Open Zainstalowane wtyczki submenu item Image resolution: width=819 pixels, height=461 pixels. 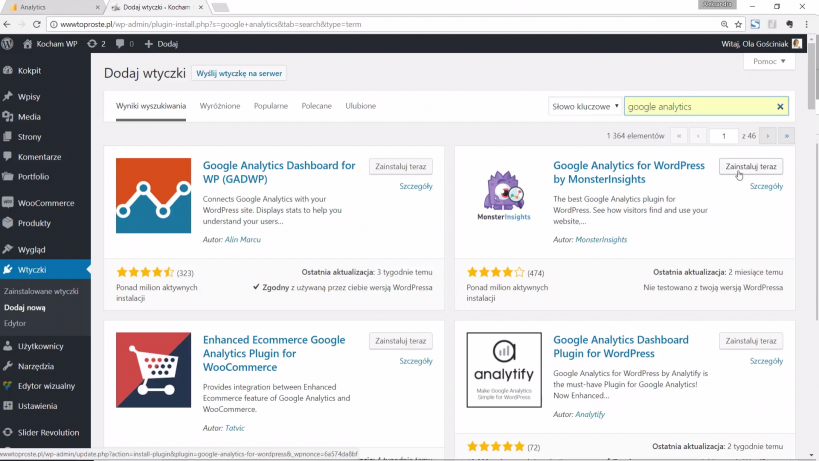coord(41,291)
